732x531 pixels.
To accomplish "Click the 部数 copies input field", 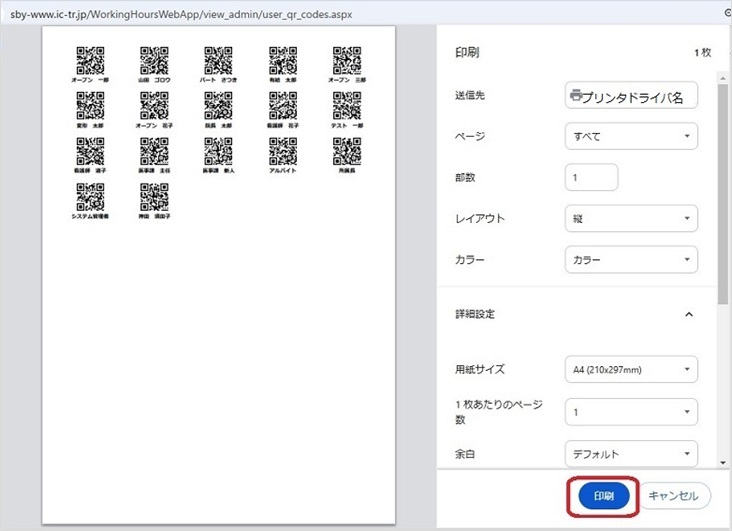I will (591, 177).
